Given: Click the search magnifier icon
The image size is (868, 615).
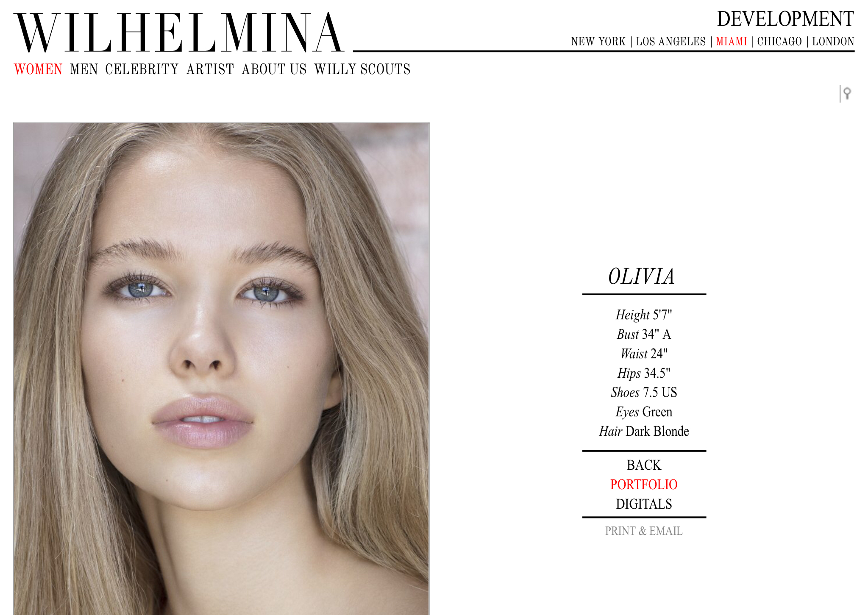Looking at the screenshot, I should tap(846, 93).
